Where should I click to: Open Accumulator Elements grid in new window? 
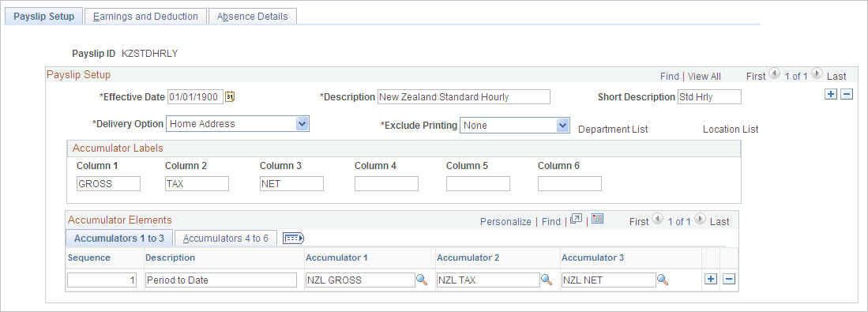pyautogui.click(x=576, y=220)
